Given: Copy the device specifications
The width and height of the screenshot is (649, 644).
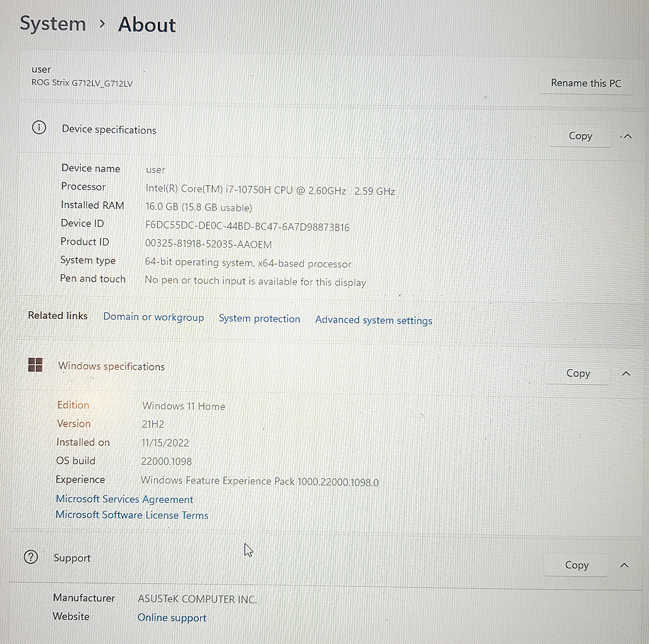Looking at the screenshot, I should pyautogui.click(x=580, y=136).
